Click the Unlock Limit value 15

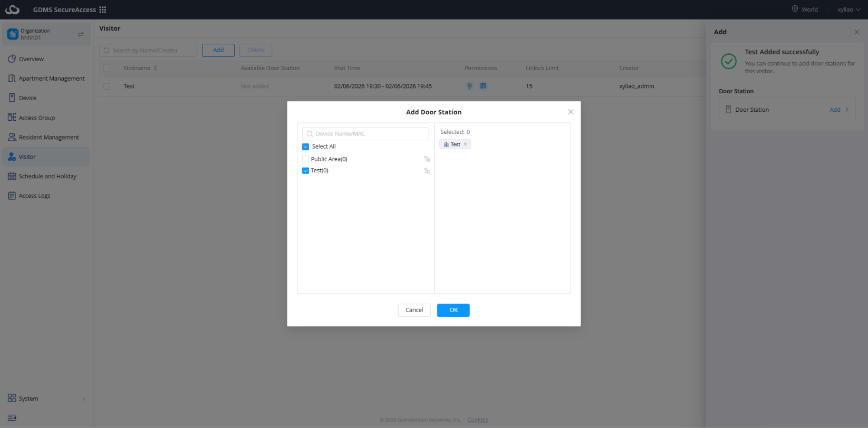tap(529, 86)
